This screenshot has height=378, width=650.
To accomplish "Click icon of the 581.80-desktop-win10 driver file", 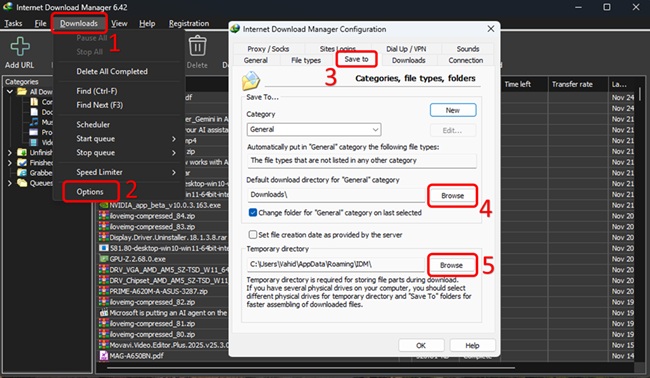I will (x=104, y=248).
